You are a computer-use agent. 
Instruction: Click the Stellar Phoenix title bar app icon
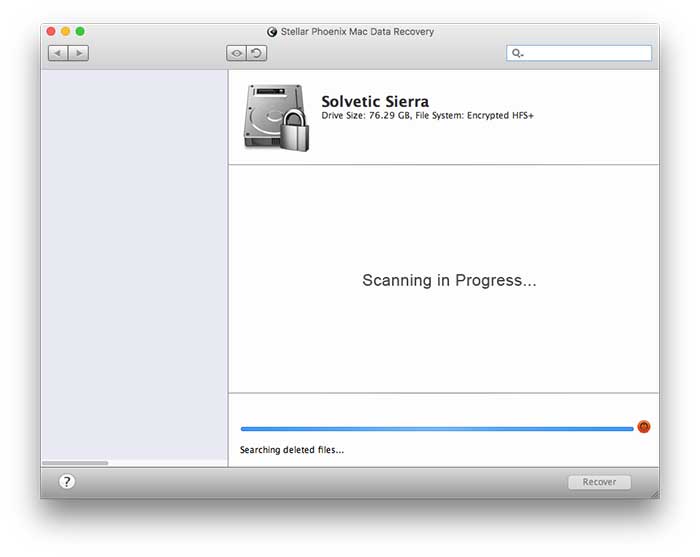pyautogui.click(x=271, y=32)
